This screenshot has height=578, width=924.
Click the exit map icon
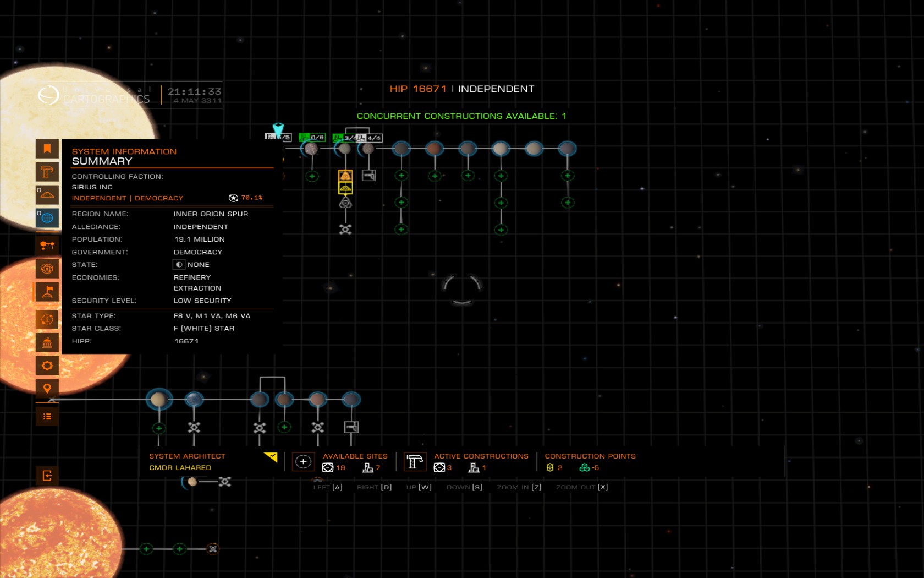pyautogui.click(x=47, y=476)
